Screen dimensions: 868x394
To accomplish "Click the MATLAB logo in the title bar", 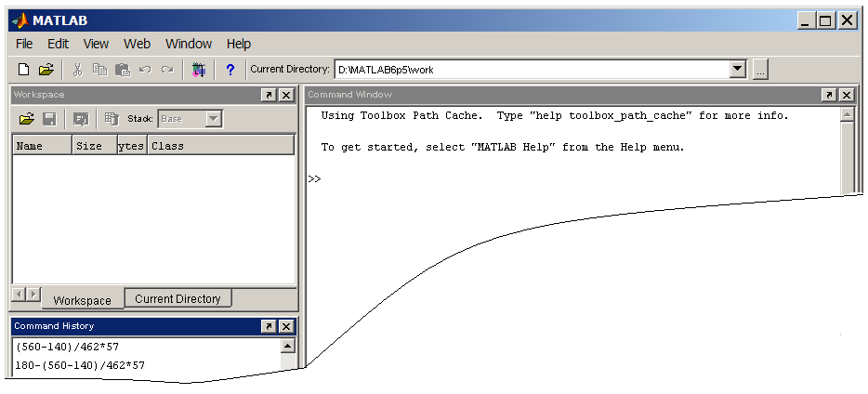I will pos(21,21).
